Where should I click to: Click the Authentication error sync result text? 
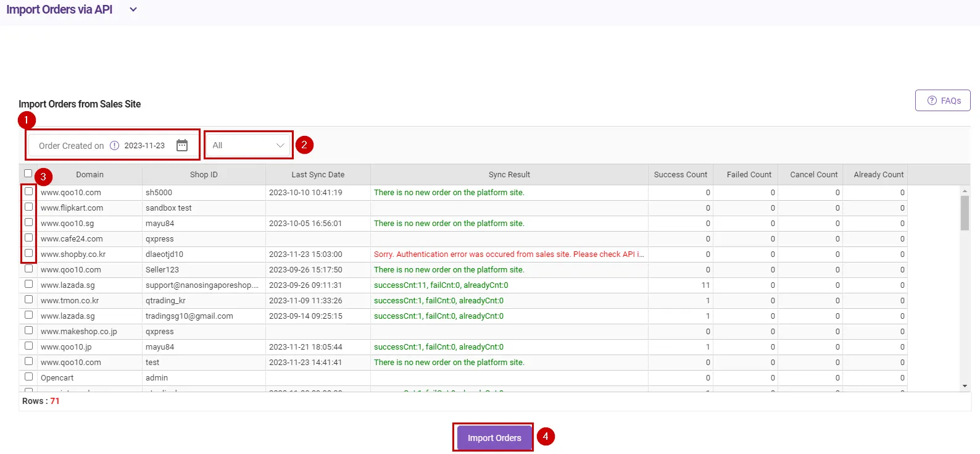(x=509, y=254)
